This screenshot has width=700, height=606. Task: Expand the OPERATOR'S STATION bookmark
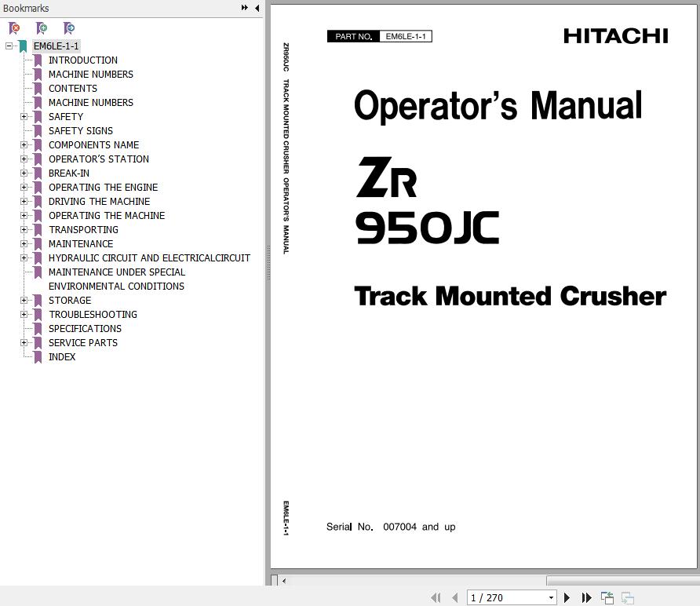point(24,159)
